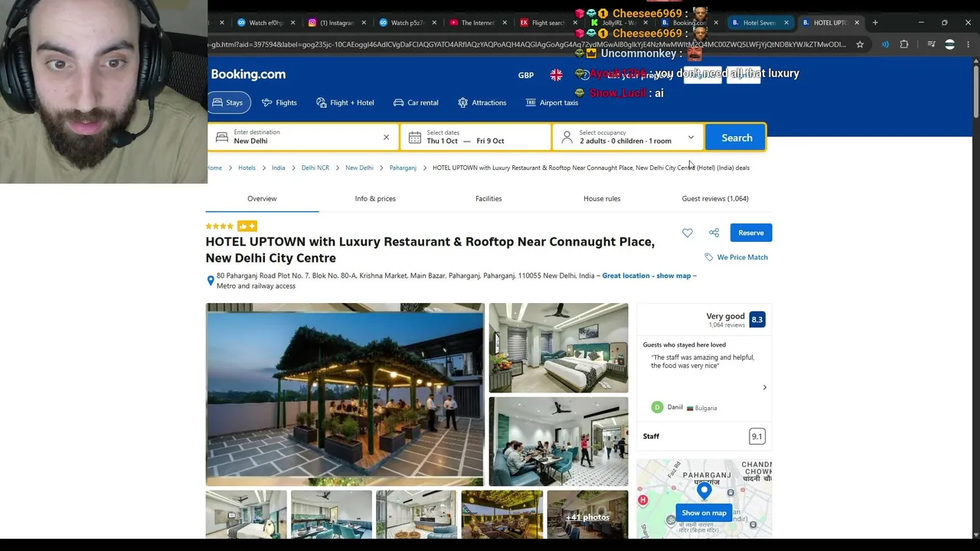Screen dimensions: 980x551
Task: Select the Overview tab
Action: tap(262, 199)
